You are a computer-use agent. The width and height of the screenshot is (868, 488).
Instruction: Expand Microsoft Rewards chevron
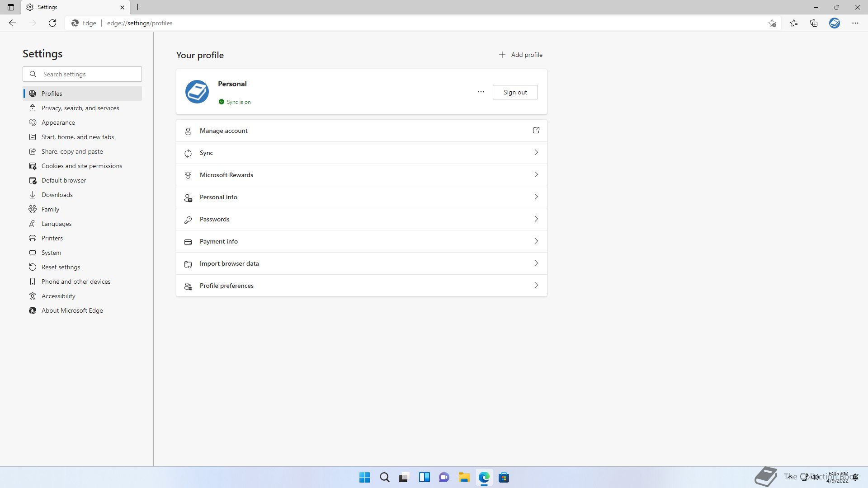point(536,174)
